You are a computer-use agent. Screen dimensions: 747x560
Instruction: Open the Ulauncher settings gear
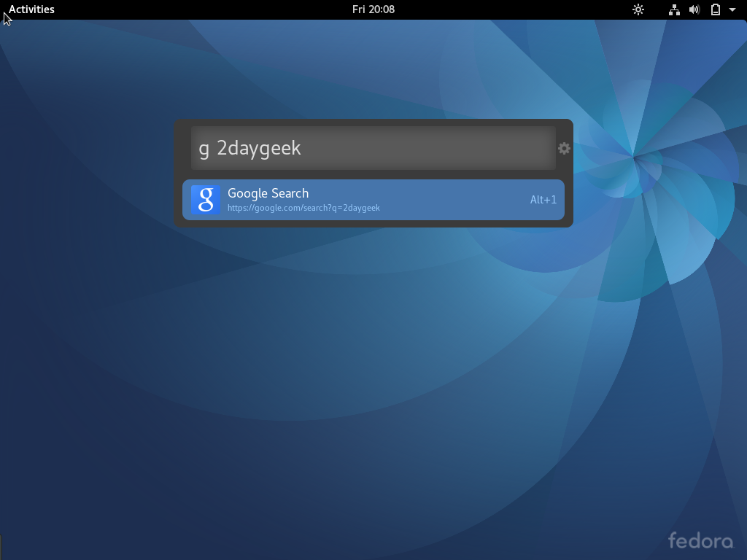pos(564,149)
